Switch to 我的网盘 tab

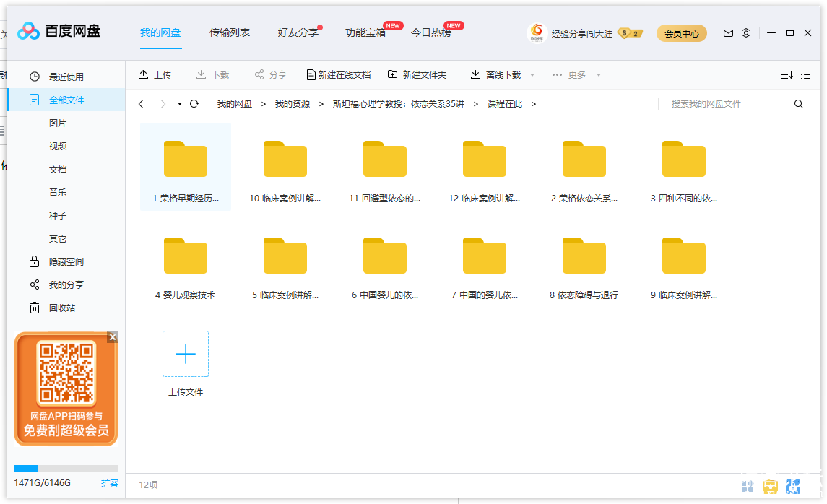pos(160,32)
